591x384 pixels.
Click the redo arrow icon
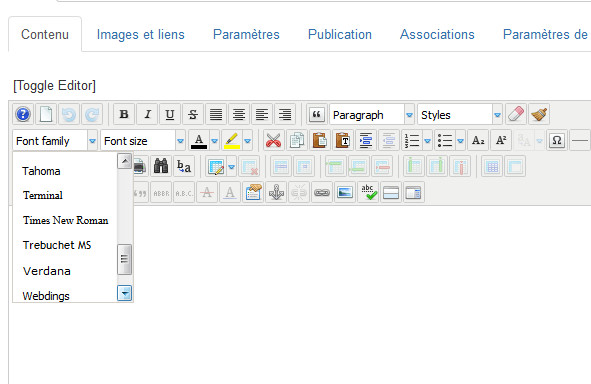tap(92, 114)
